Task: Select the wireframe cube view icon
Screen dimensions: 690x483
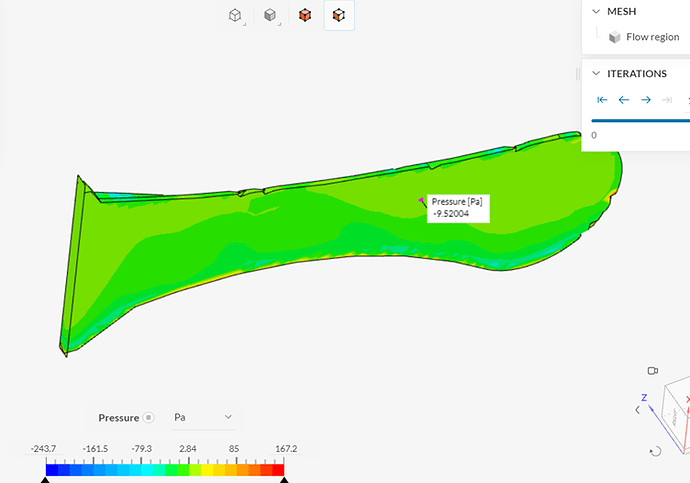Action: (x=235, y=15)
